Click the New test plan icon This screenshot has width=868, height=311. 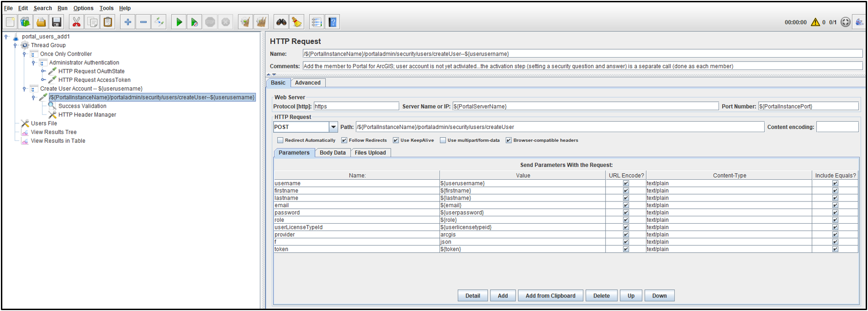click(x=10, y=22)
